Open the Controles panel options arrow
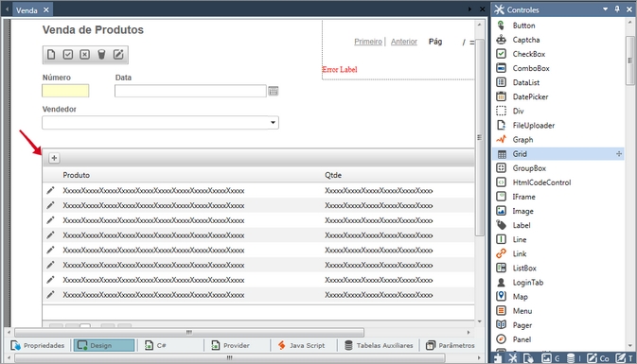This screenshot has height=364, width=637. [605, 9]
